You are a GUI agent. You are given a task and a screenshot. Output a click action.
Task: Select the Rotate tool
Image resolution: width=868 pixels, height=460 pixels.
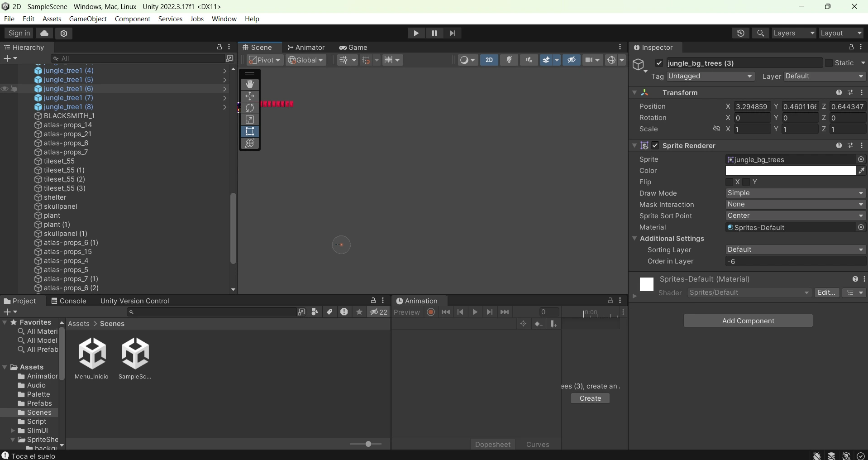click(250, 108)
